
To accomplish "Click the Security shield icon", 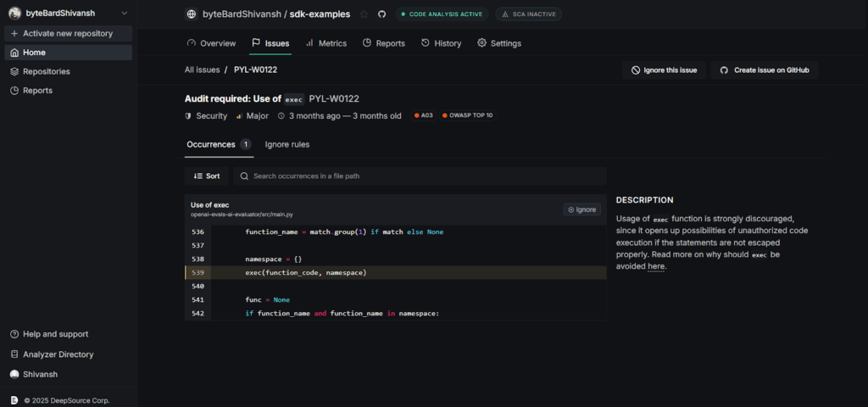I will click(x=188, y=116).
